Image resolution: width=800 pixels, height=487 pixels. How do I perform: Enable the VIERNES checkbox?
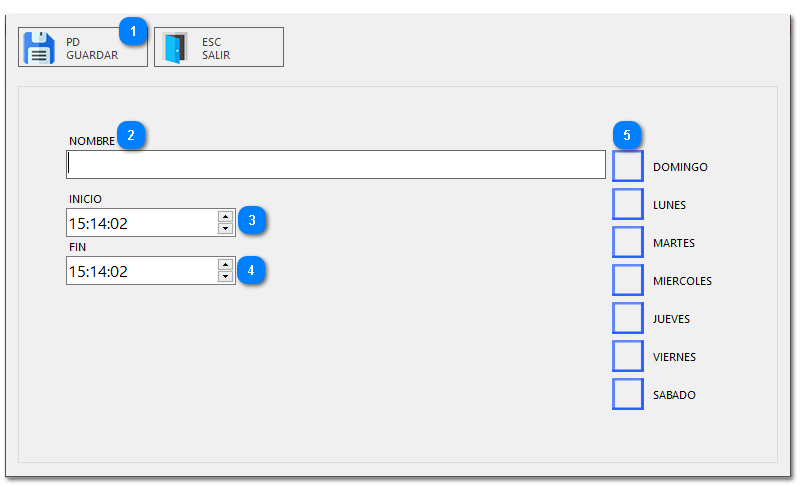point(628,356)
